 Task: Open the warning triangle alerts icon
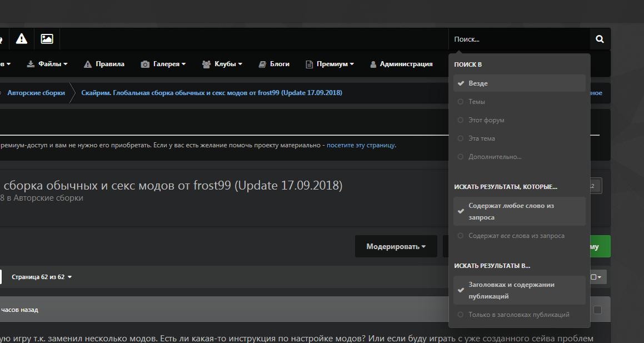coord(22,38)
